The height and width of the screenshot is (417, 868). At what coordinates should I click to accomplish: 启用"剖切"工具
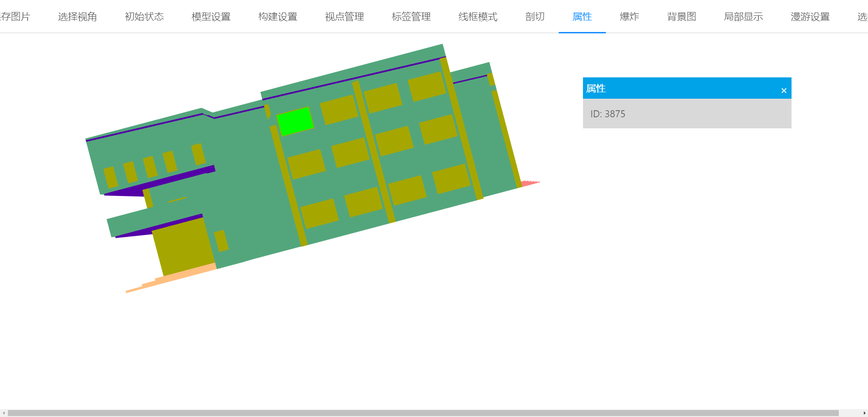click(x=534, y=17)
